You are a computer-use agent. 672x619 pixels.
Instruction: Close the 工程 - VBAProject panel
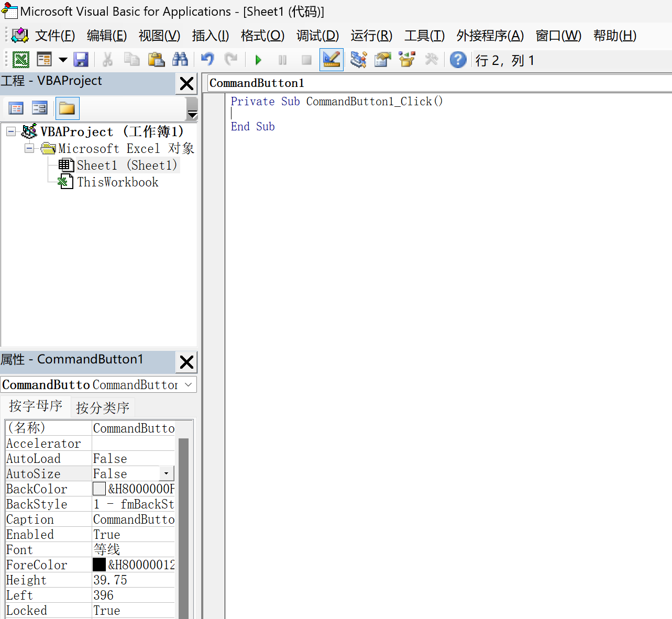coord(186,83)
